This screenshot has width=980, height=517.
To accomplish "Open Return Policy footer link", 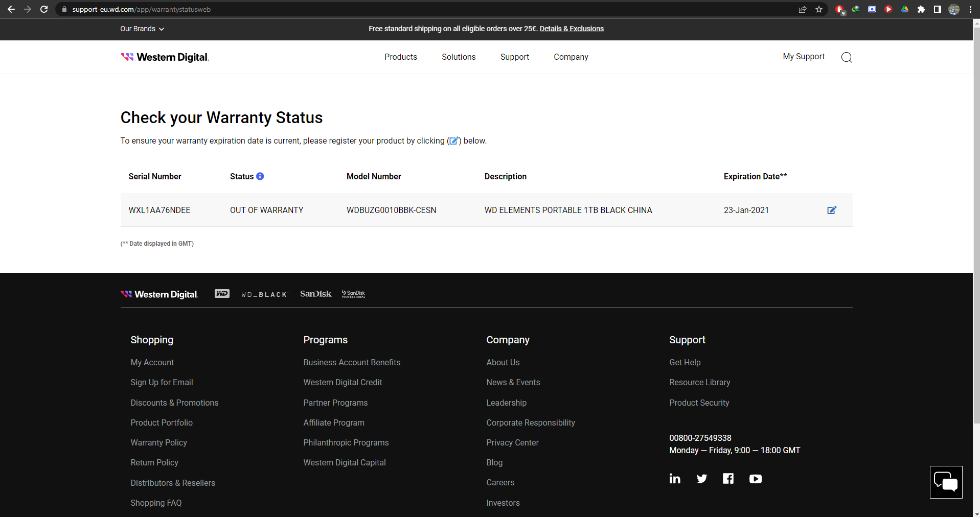I will [x=154, y=462].
